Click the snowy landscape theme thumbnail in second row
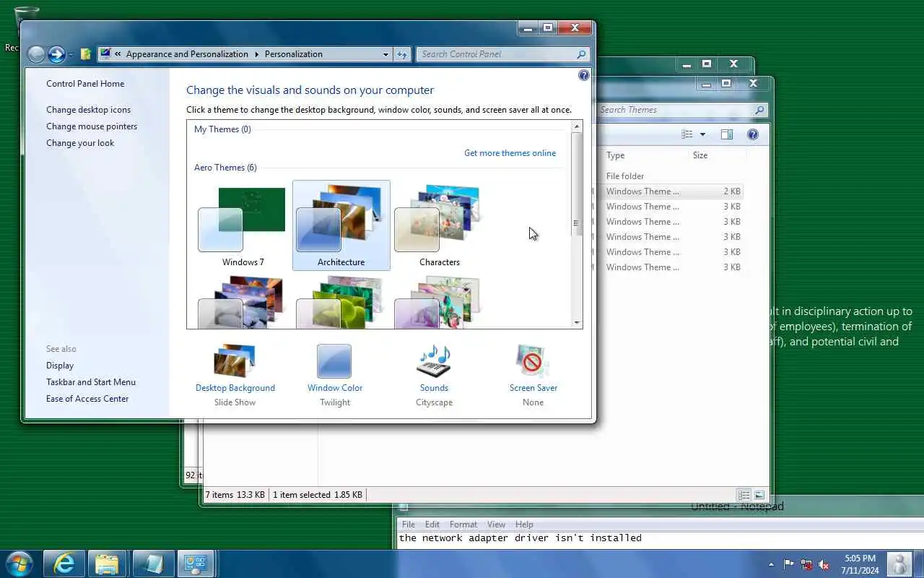Screen dimensions: 924x578 (243, 302)
